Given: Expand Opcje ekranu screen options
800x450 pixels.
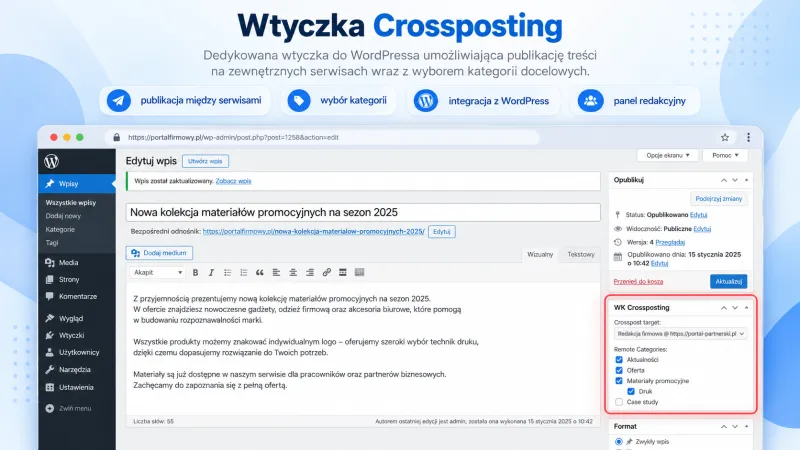Looking at the screenshot, I should 667,155.
